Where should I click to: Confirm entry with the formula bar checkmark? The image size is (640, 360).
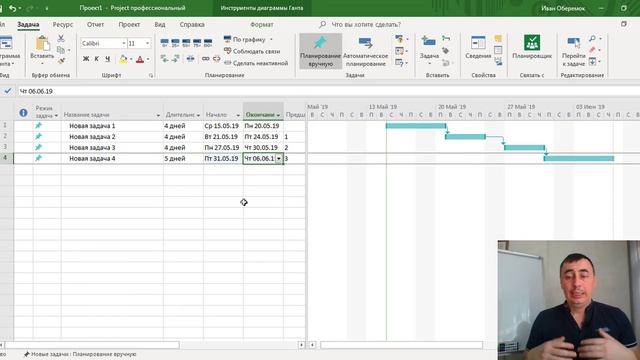[x=8, y=91]
